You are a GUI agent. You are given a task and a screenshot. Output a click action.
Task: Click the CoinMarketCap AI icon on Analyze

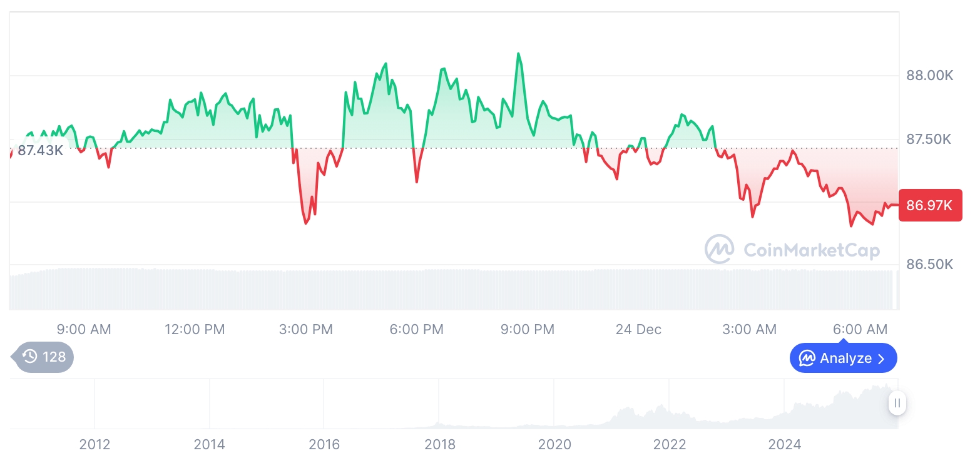(807, 359)
